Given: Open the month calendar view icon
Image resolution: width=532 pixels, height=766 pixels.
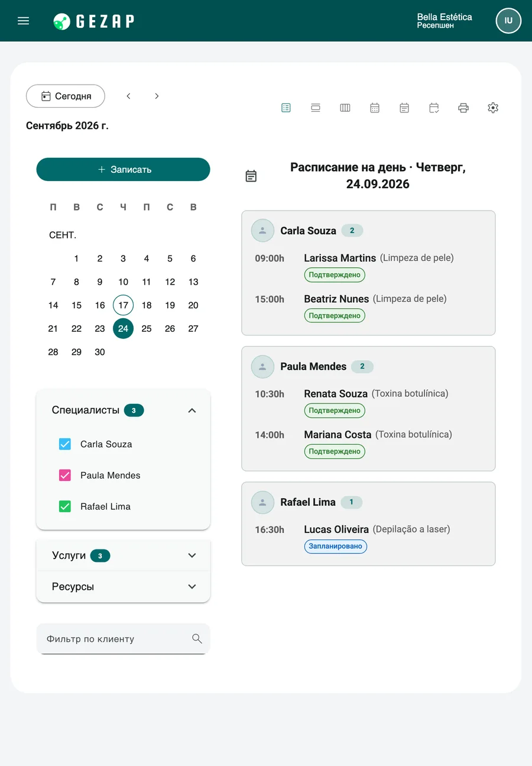Looking at the screenshot, I should pyautogui.click(x=375, y=108).
